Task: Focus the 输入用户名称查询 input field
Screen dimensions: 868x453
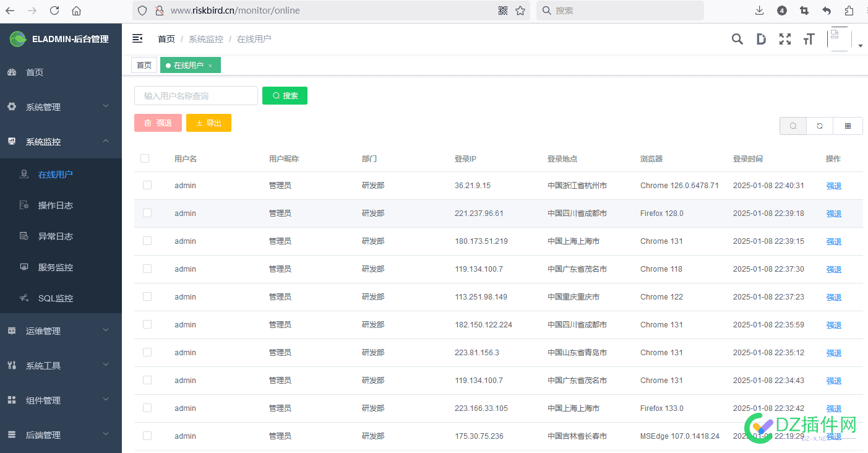Action: click(x=196, y=95)
